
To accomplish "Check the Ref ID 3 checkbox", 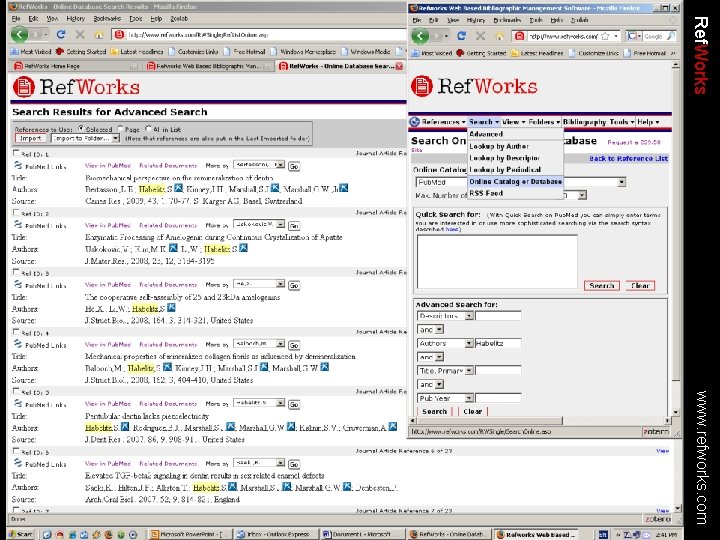I will tap(16, 272).
